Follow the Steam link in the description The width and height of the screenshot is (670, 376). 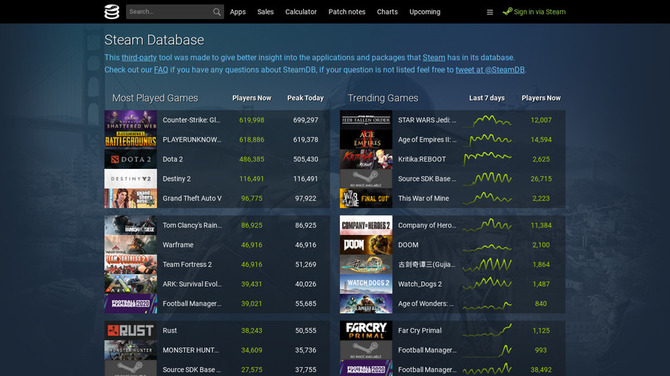coord(434,58)
